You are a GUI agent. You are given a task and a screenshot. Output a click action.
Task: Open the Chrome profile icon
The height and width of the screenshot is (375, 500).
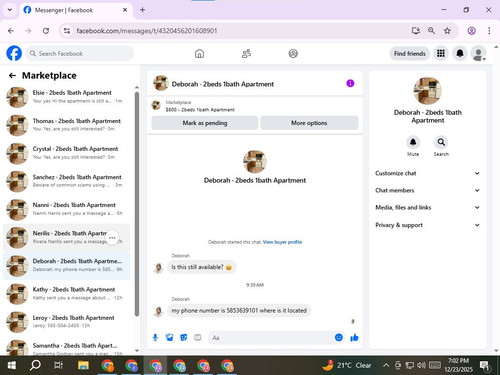[471, 31]
